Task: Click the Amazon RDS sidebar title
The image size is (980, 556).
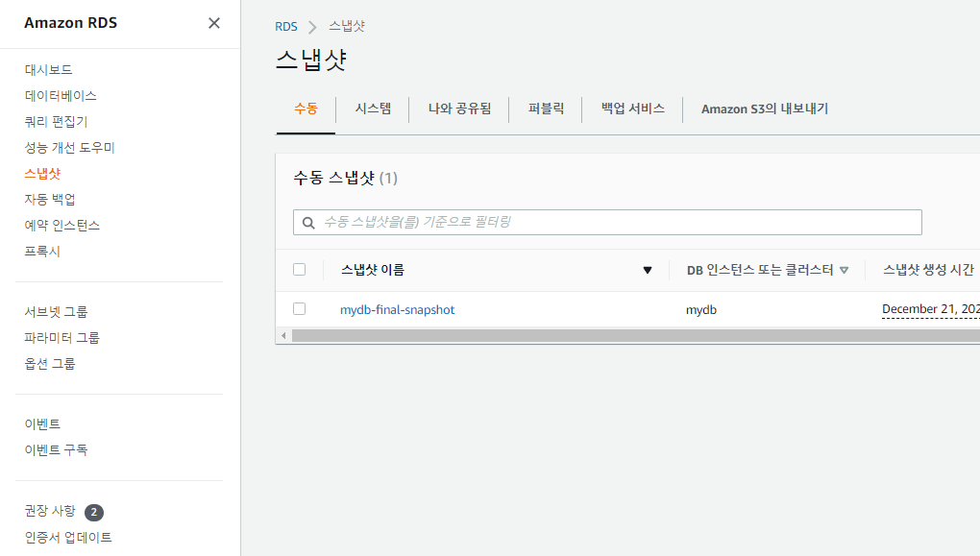Action: (x=71, y=23)
